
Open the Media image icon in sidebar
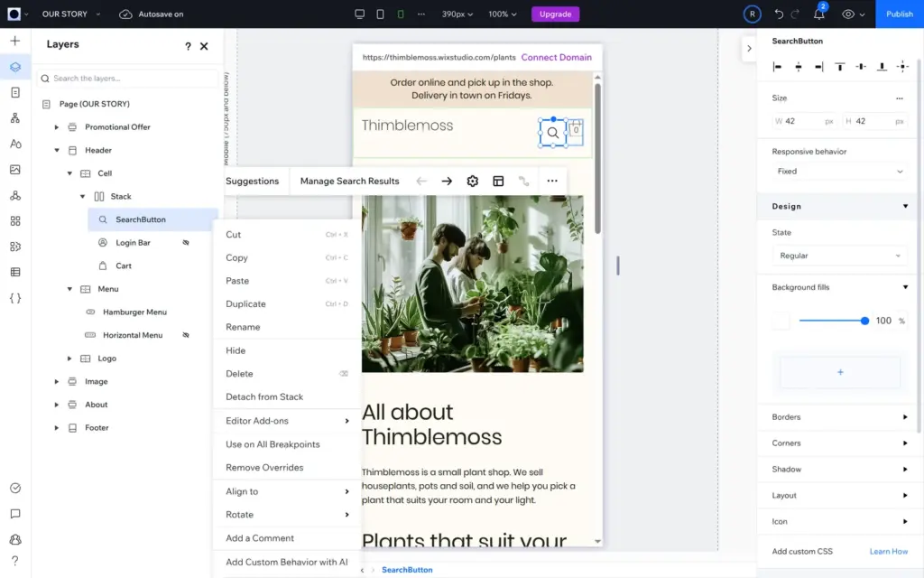click(x=15, y=170)
